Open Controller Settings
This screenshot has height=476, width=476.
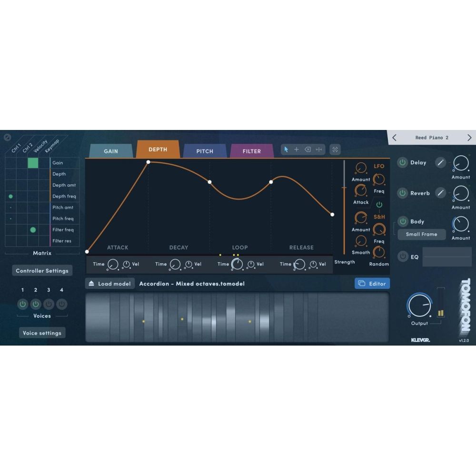point(42,270)
